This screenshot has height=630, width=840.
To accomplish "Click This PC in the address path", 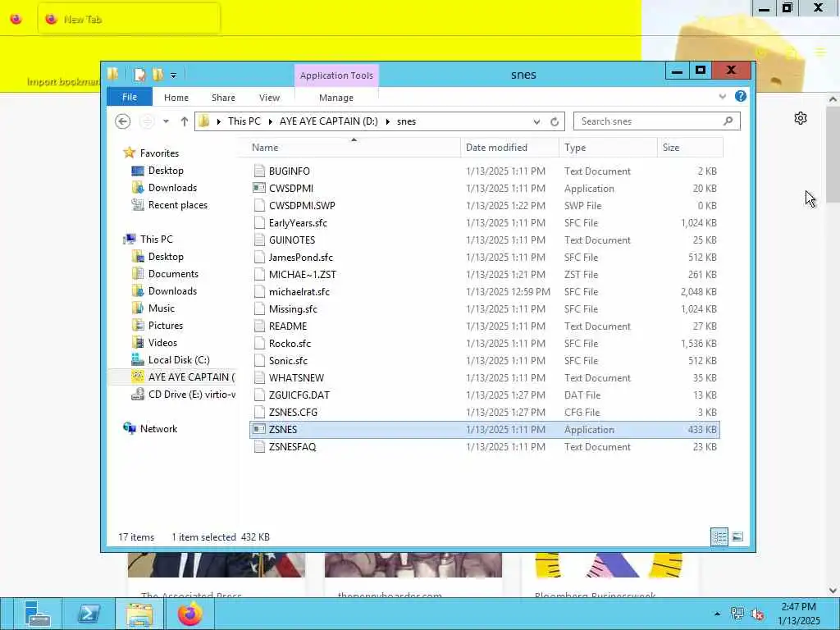I will click(x=244, y=121).
